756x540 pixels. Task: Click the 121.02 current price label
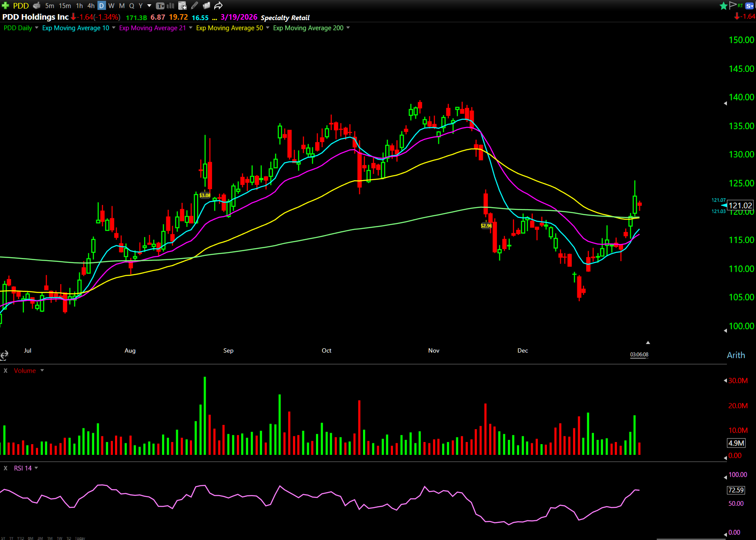click(x=740, y=206)
